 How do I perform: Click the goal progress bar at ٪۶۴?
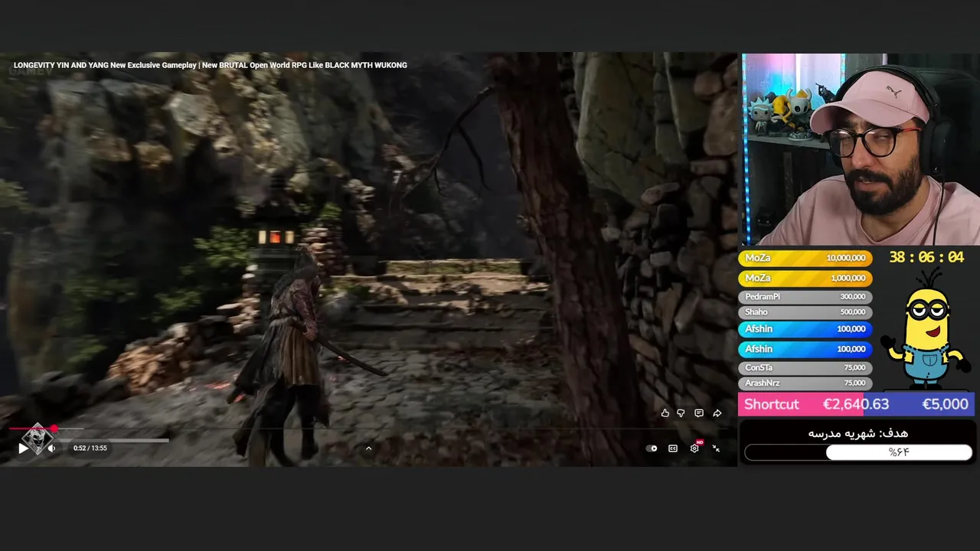(x=858, y=453)
